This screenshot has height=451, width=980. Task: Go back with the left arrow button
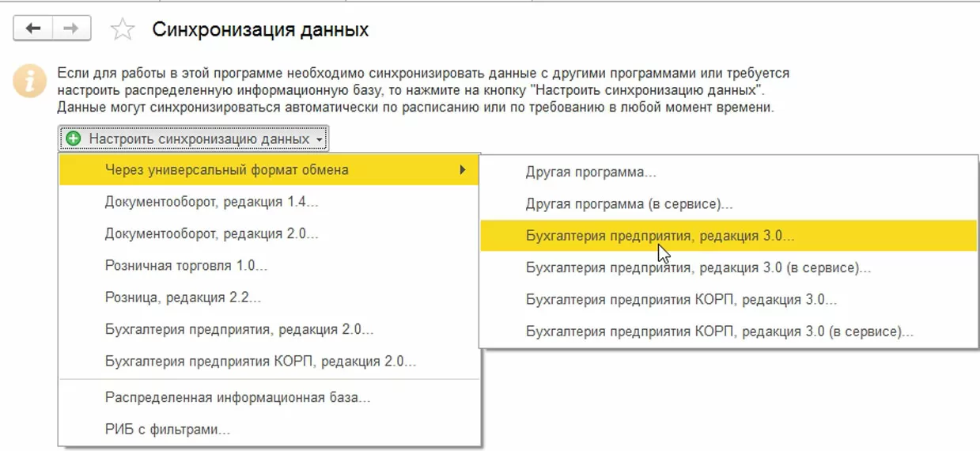(x=33, y=29)
